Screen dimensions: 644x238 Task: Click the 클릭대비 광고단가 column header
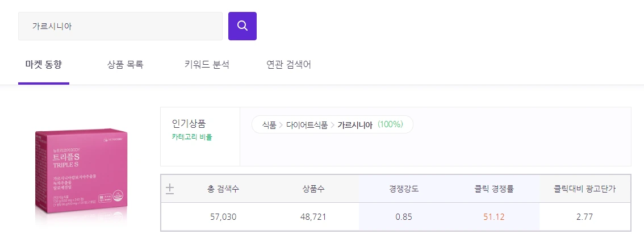pyautogui.click(x=584, y=189)
